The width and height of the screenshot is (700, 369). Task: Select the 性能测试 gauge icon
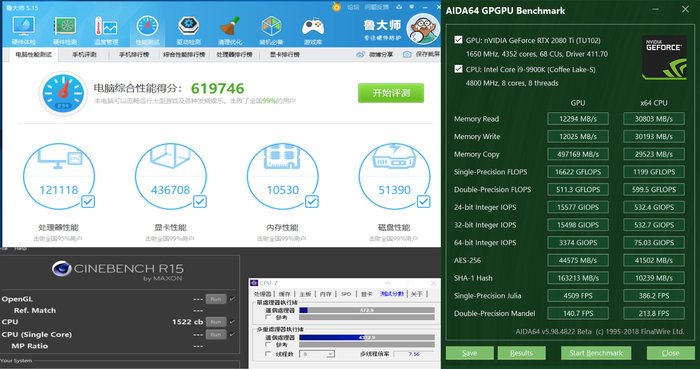point(147,26)
